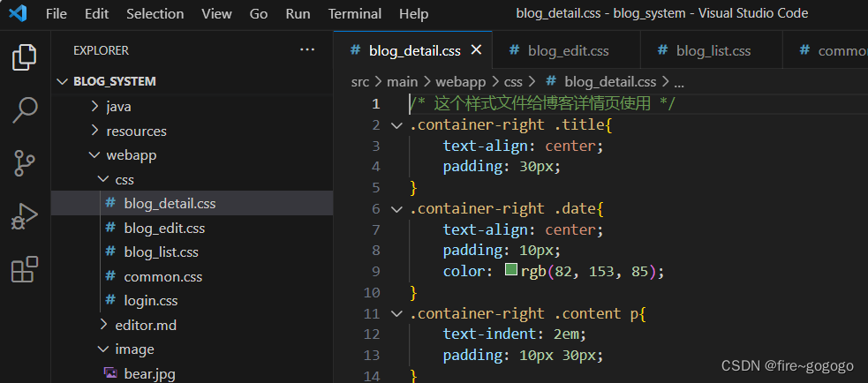Collapse the css folder

103,180
